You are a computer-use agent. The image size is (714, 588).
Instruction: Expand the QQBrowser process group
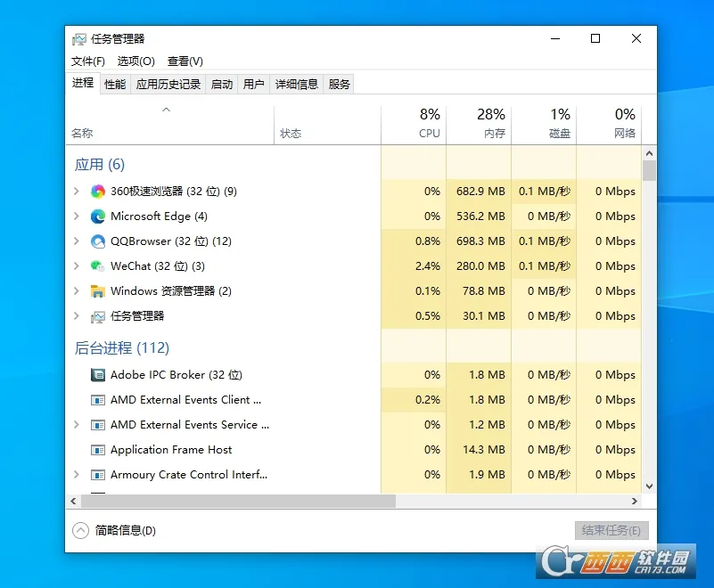(77, 241)
